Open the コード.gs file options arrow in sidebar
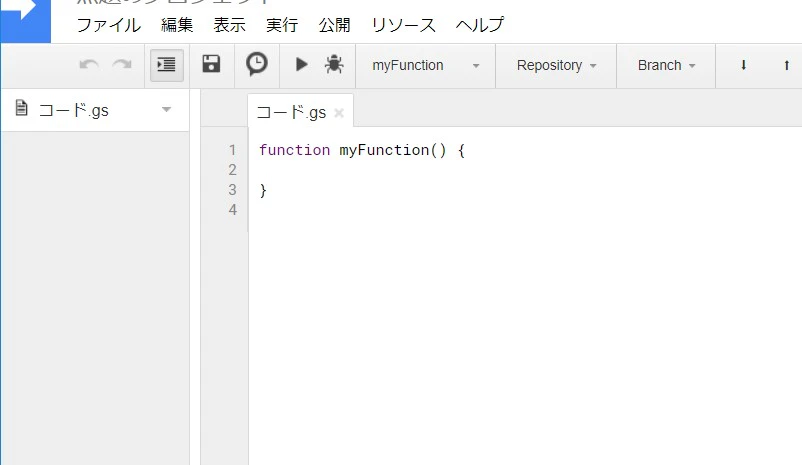Viewport: 802px width, 465px height. (166, 109)
